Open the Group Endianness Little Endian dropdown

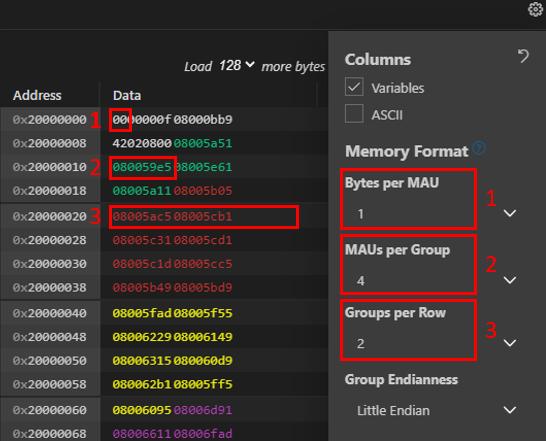click(436, 410)
